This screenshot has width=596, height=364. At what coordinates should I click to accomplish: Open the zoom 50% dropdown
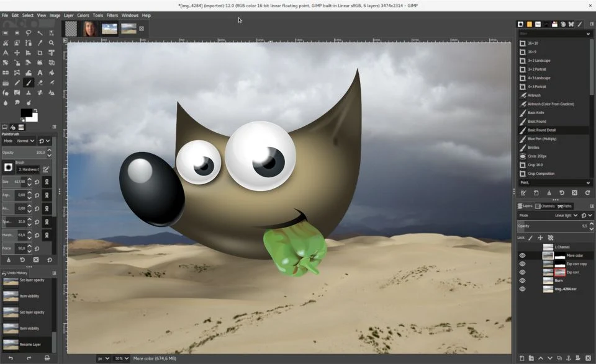(x=122, y=358)
